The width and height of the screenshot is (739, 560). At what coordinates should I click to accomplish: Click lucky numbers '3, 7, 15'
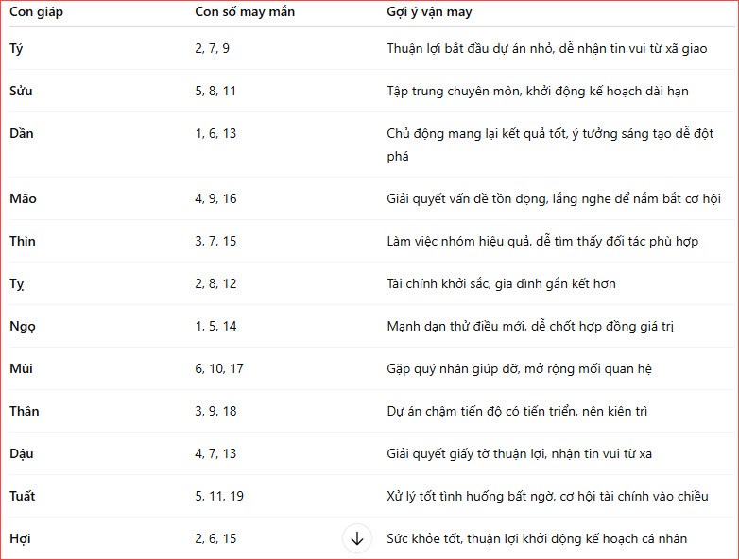pos(215,241)
